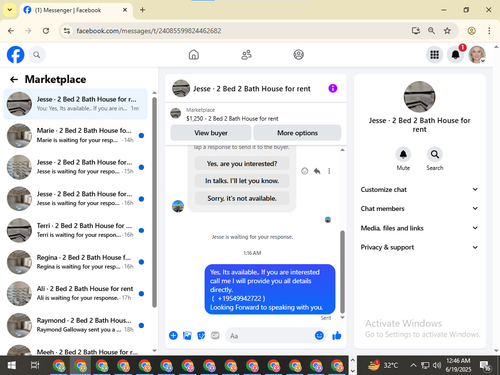Choose a sticker icon in composer
This screenshot has width=500, height=375.
pos(201,335)
